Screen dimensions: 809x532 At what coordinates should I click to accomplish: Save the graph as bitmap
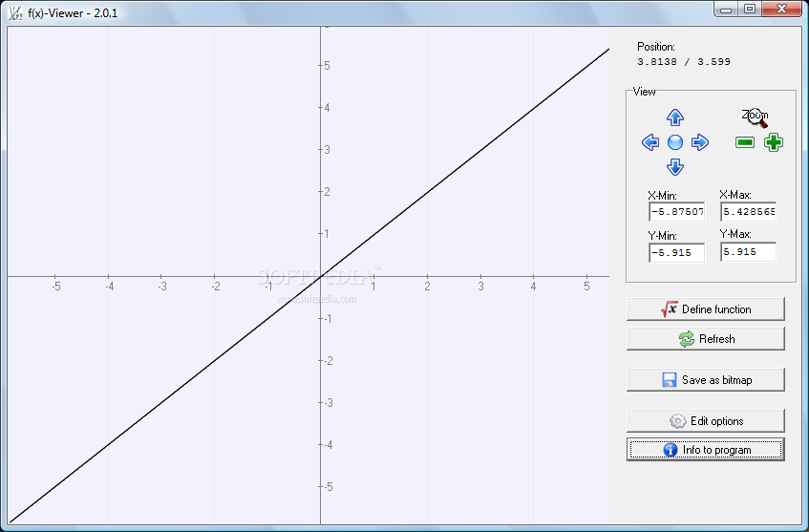705,380
